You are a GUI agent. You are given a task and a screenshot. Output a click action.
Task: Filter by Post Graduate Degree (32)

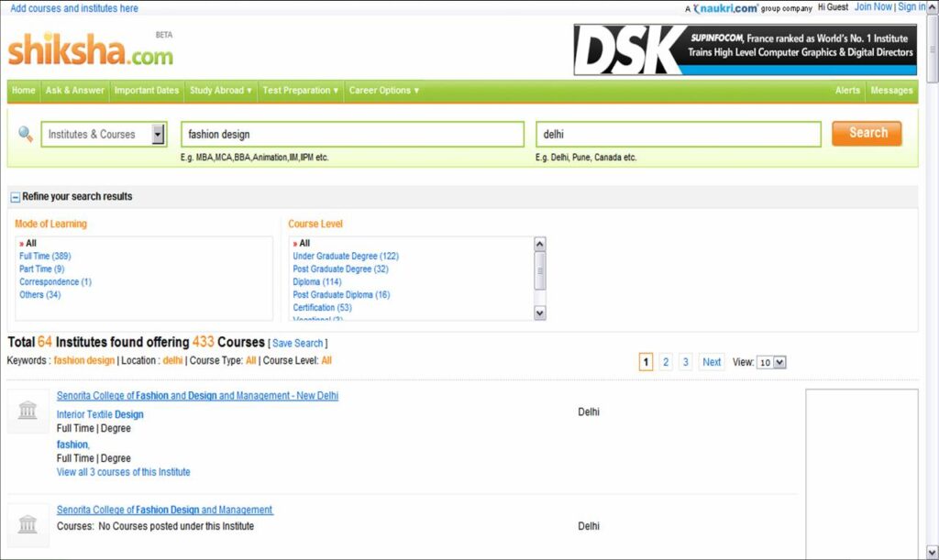[x=341, y=269]
